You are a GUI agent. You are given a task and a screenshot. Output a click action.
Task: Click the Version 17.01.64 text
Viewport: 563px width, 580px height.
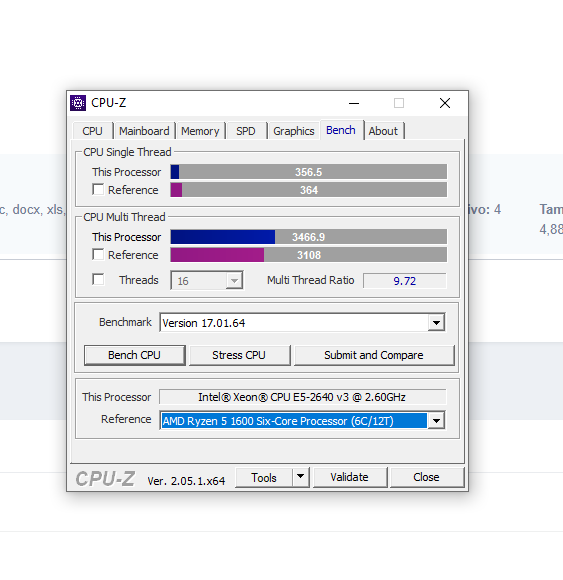click(204, 323)
